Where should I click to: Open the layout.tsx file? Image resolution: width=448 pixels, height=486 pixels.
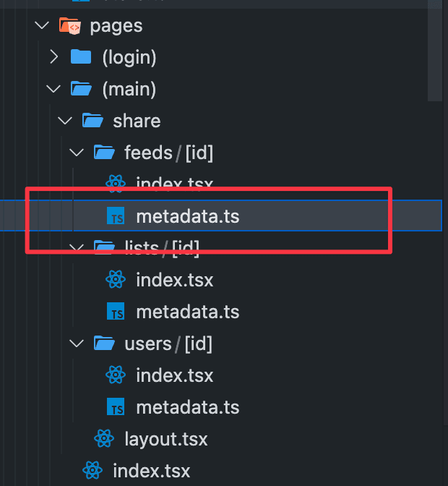point(165,438)
